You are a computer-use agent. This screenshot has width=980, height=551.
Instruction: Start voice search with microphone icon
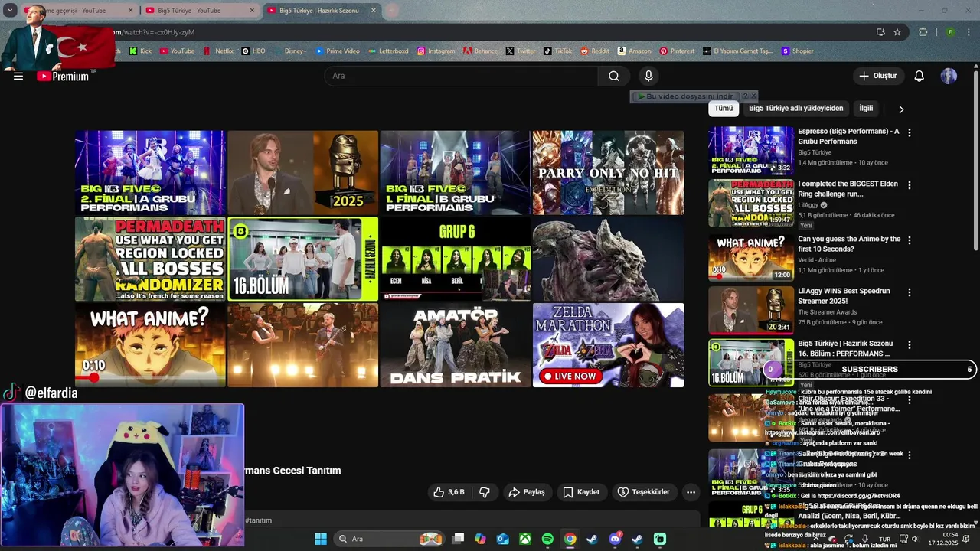(648, 76)
